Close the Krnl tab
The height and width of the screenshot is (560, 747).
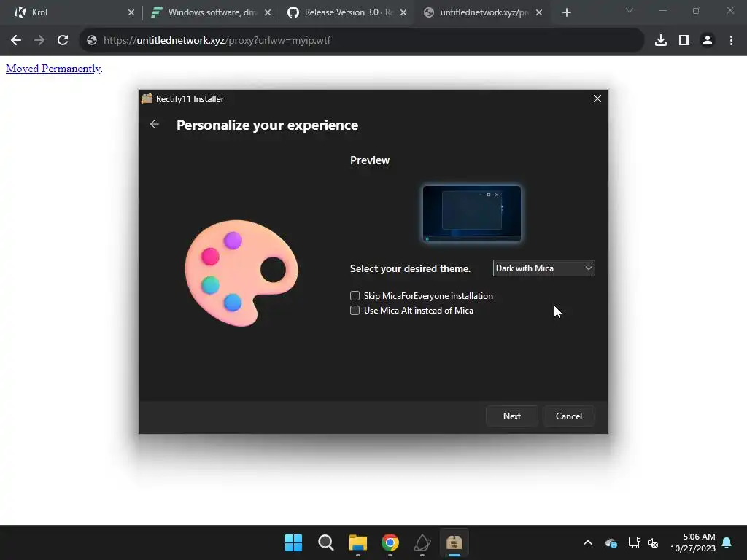click(131, 12)
